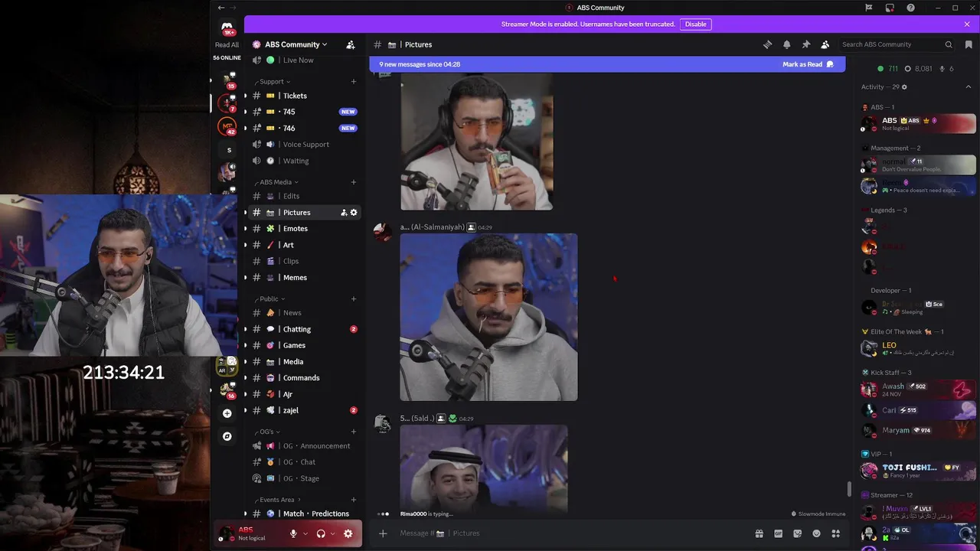Open the 746 channel
980x551 pixels.
click(x=305, y=128)
